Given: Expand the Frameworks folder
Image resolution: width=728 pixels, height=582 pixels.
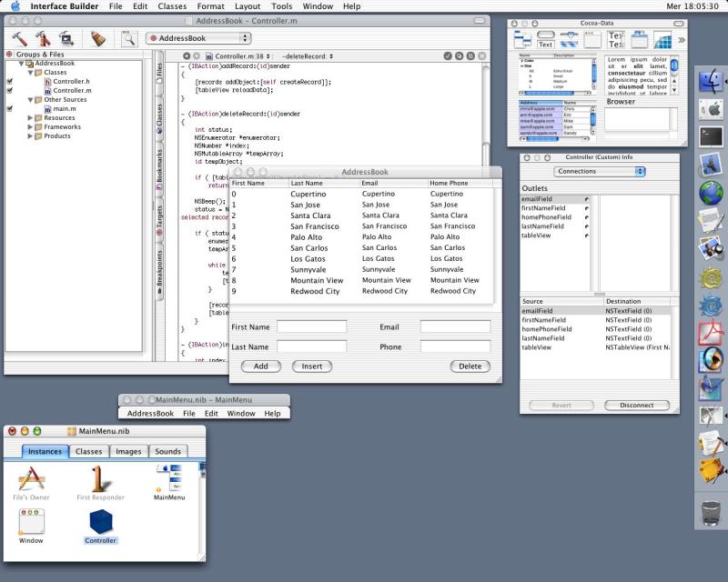Looking at the screenshot, I should click(32, 126).
